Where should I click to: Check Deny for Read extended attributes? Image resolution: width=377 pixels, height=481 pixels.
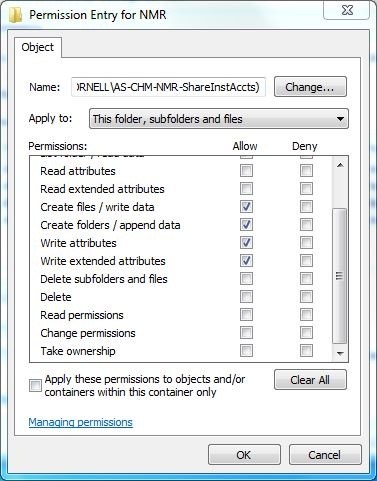tap(306, 189)
